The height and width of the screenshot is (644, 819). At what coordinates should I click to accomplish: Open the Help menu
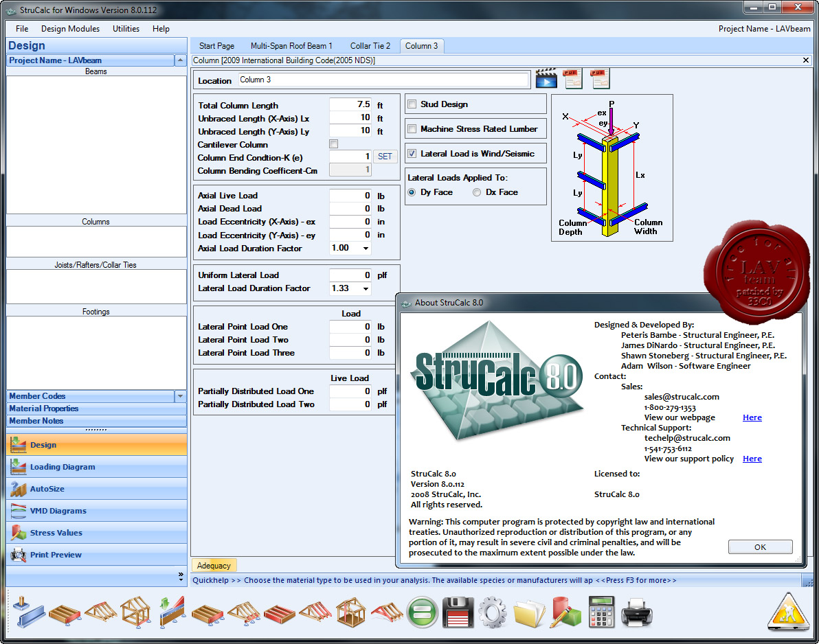coord(161,29)
